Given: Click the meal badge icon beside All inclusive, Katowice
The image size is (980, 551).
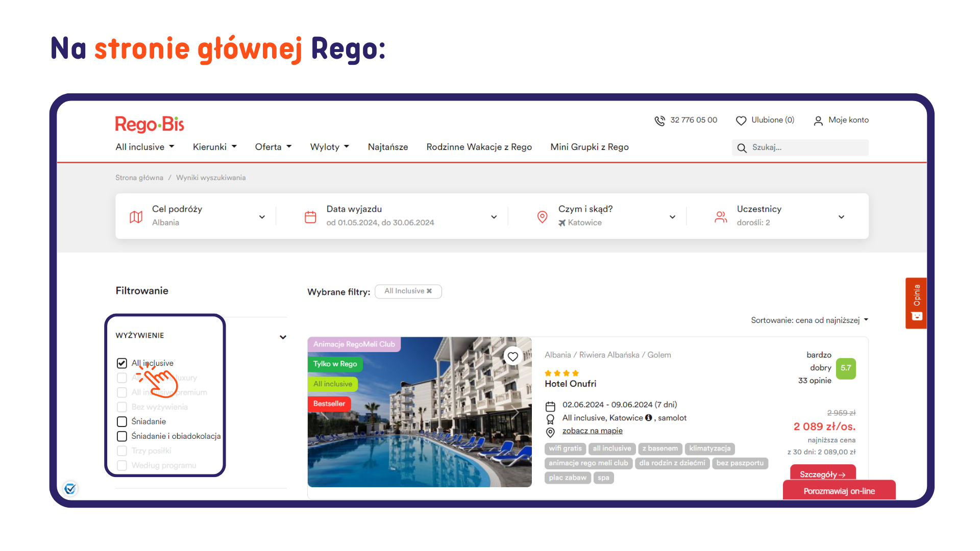Looking at the screenshot, I should point(550,419).
